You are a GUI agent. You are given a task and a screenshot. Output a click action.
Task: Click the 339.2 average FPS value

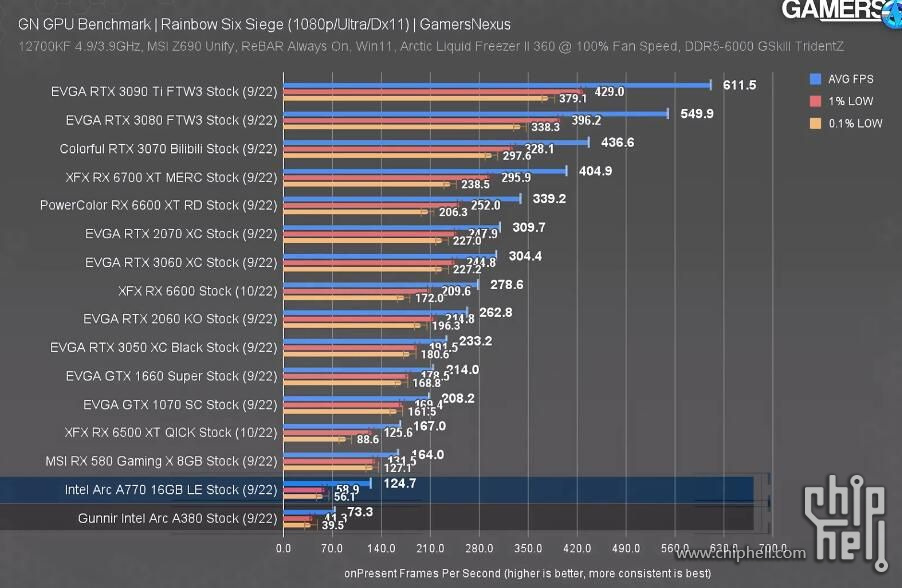click(549, 199)
